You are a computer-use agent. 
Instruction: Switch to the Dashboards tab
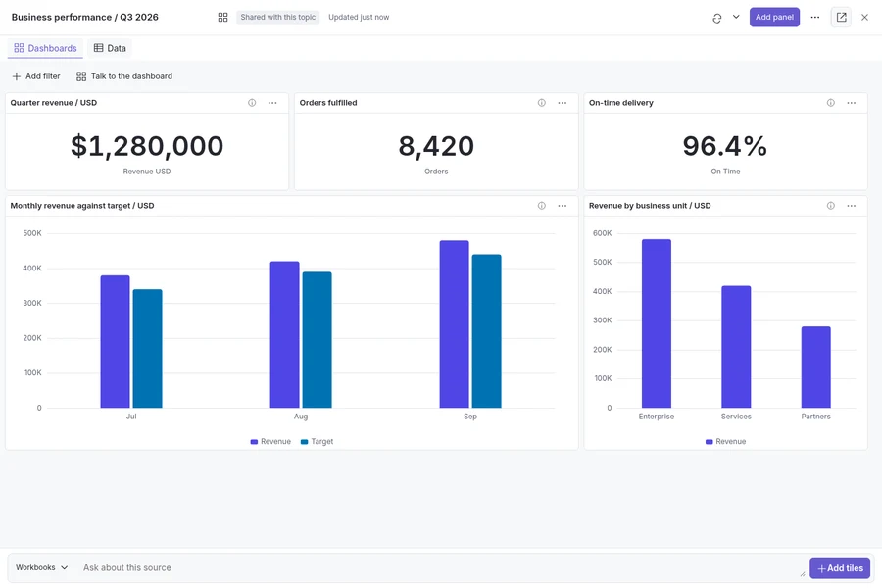coord(45,48)
